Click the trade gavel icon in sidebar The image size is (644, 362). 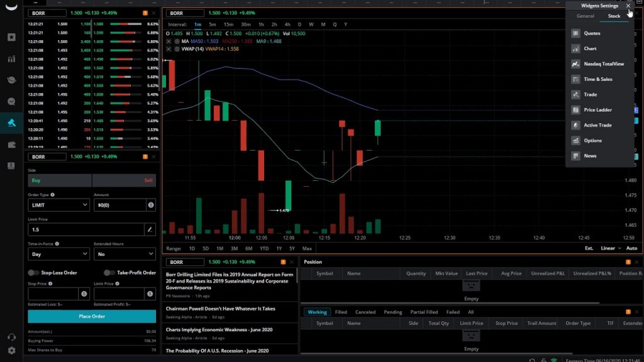[x=11, y=123]
